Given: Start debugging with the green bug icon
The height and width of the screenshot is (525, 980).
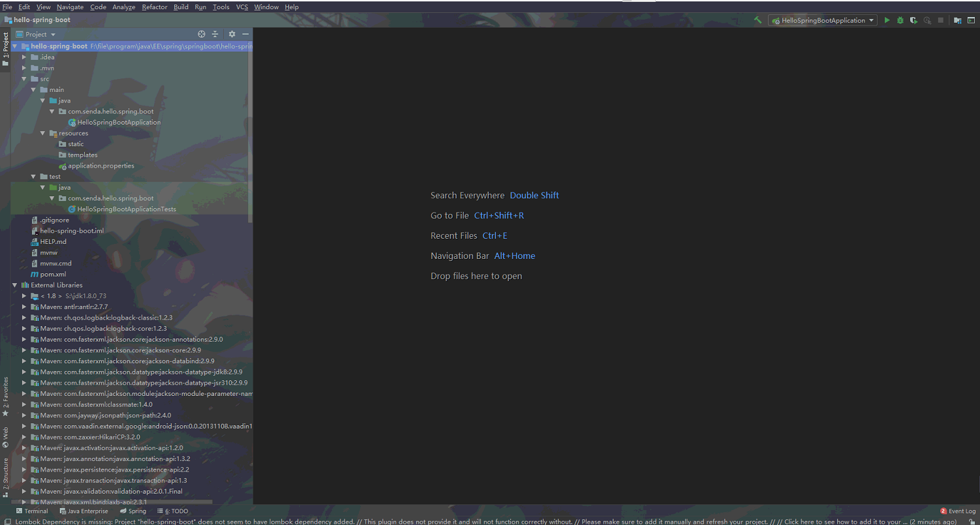Looking at the screenshot, I should point(900,20).
